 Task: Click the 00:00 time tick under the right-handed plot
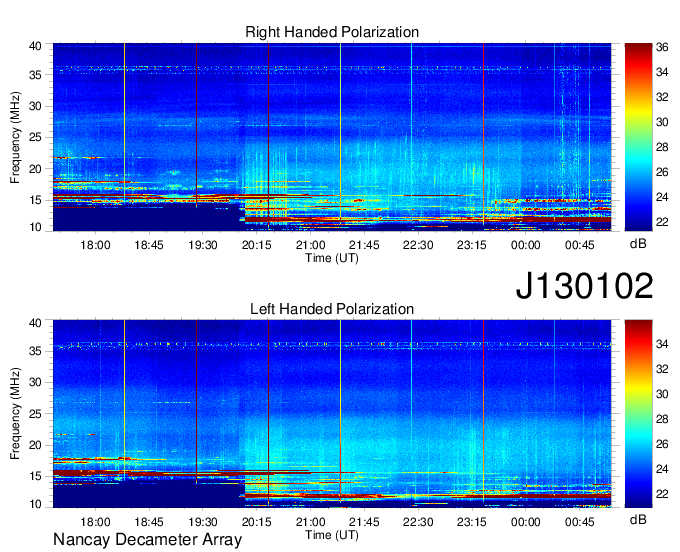(x=526, y=245)
